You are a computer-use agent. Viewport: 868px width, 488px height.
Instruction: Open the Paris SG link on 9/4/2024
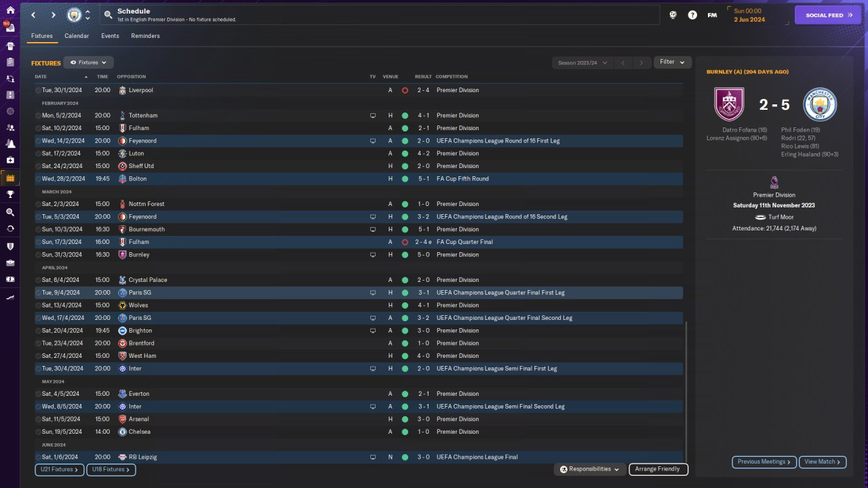pyautogui.click(x=140, y=293)
